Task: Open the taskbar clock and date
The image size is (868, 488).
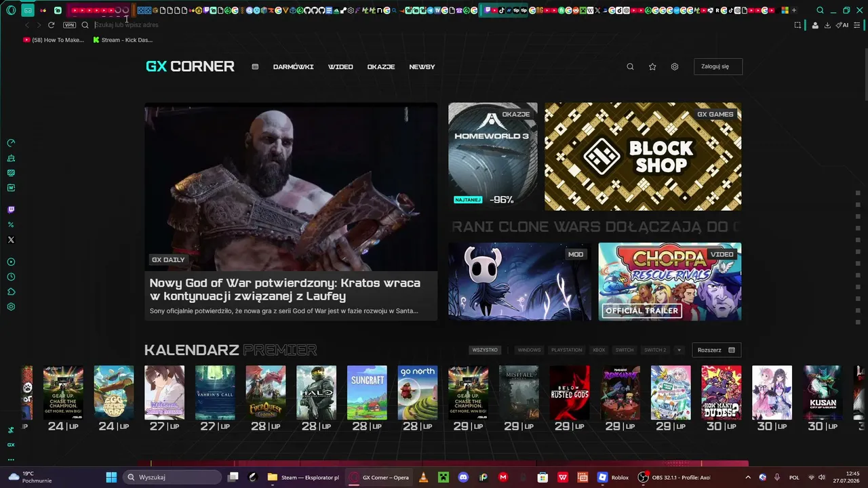Action: (847, 477)
